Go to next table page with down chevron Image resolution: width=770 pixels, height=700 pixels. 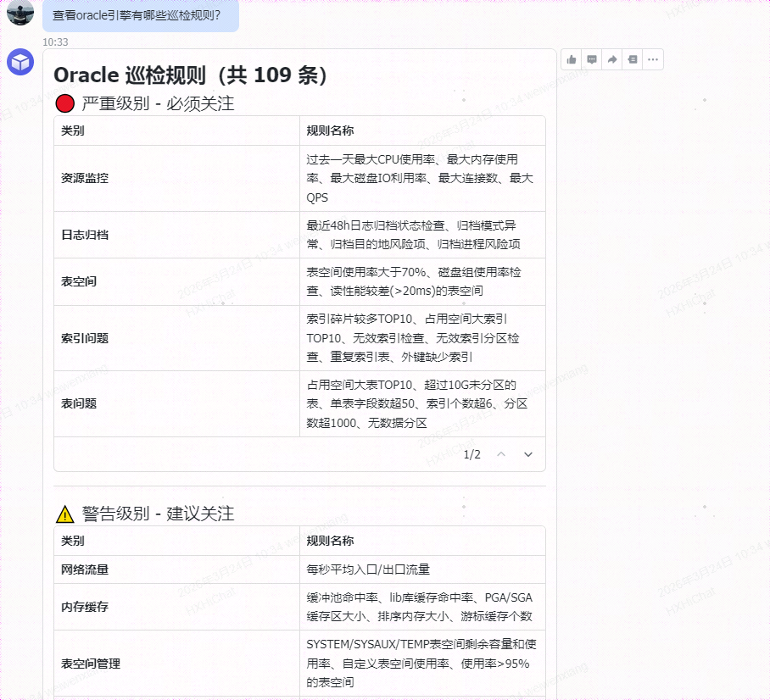pos(528,454)
